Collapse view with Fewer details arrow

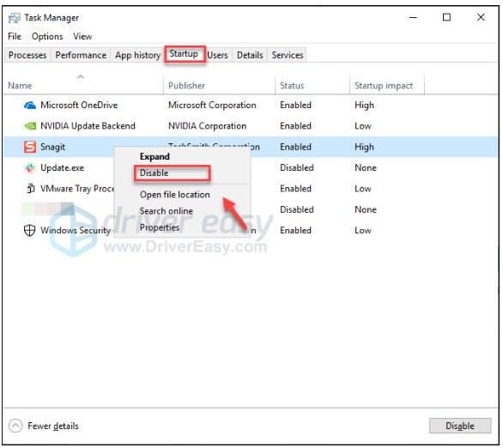pyautogui.click(x=15, y=427)
